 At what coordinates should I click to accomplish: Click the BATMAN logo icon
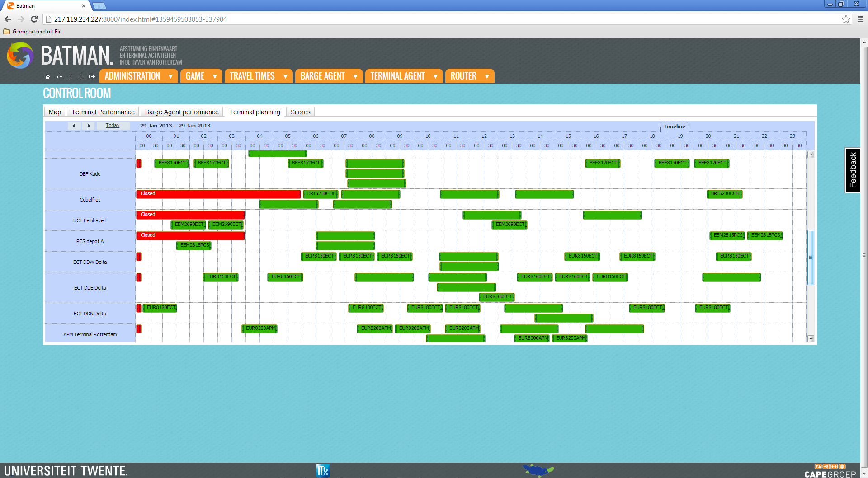(20, 56)
